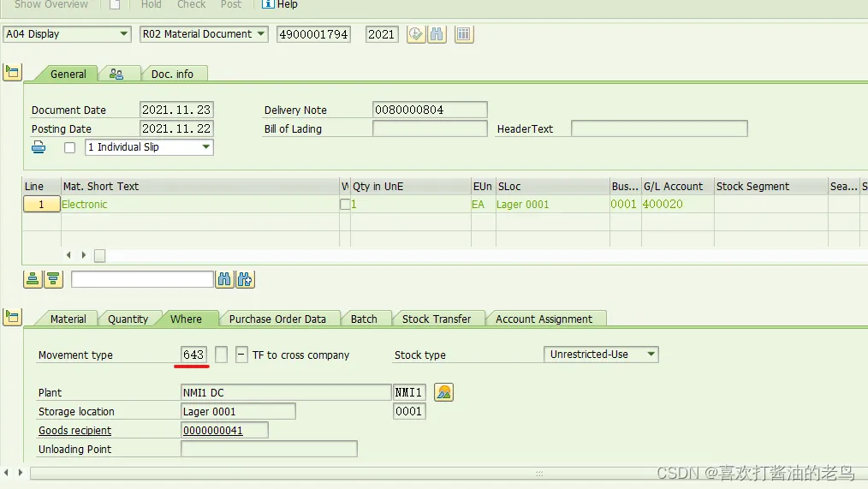
Task: Click the Unloading Point field
Action: point(269,449)
